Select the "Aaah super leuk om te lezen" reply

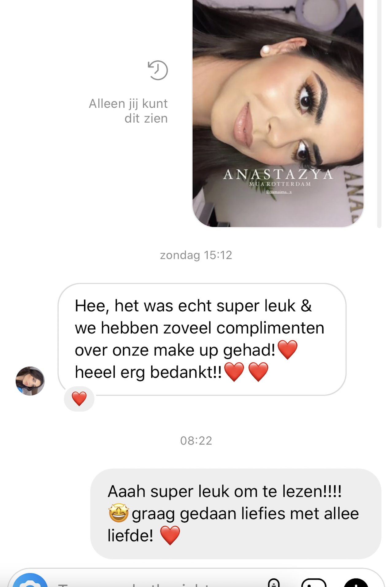(236, 514)
